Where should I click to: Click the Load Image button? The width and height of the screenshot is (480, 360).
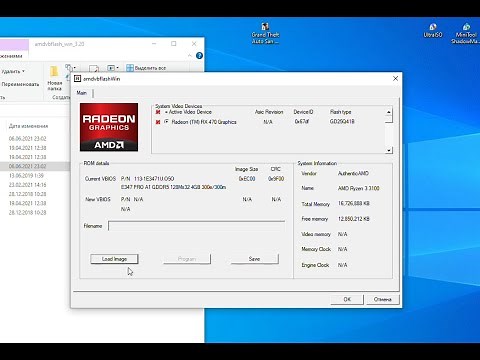(114, 259)
